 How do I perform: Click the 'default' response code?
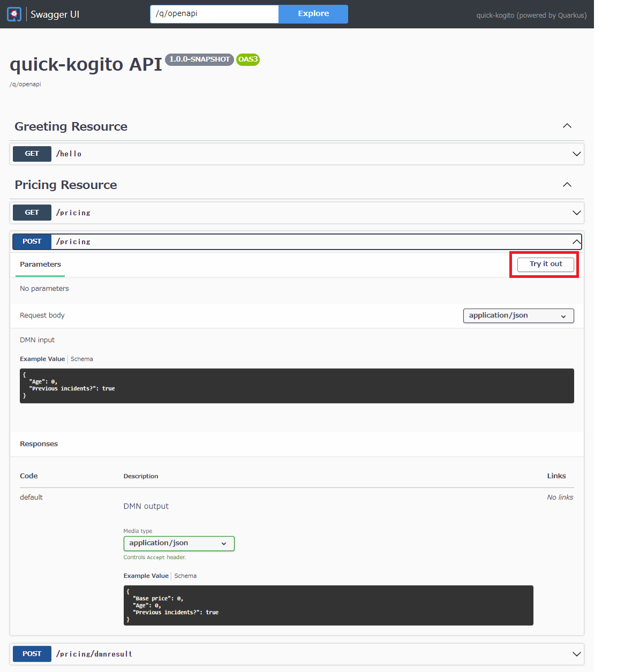click(31, 497)
